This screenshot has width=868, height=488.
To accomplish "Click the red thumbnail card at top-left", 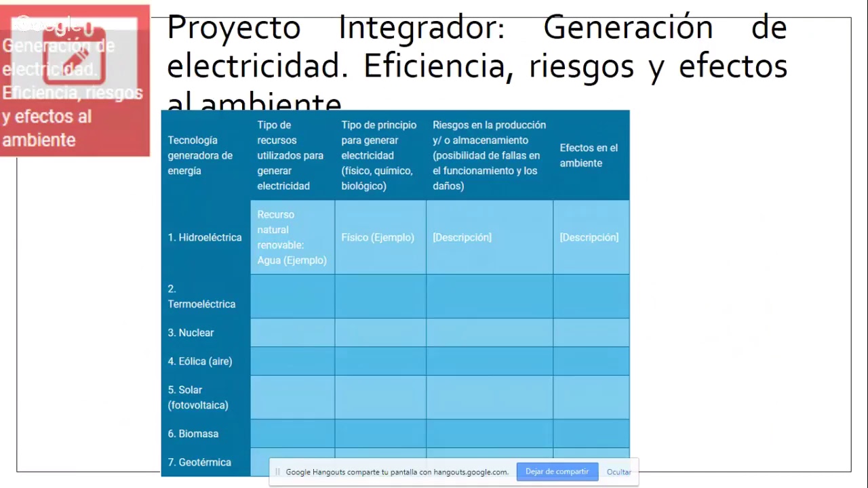I will point(75,81).
